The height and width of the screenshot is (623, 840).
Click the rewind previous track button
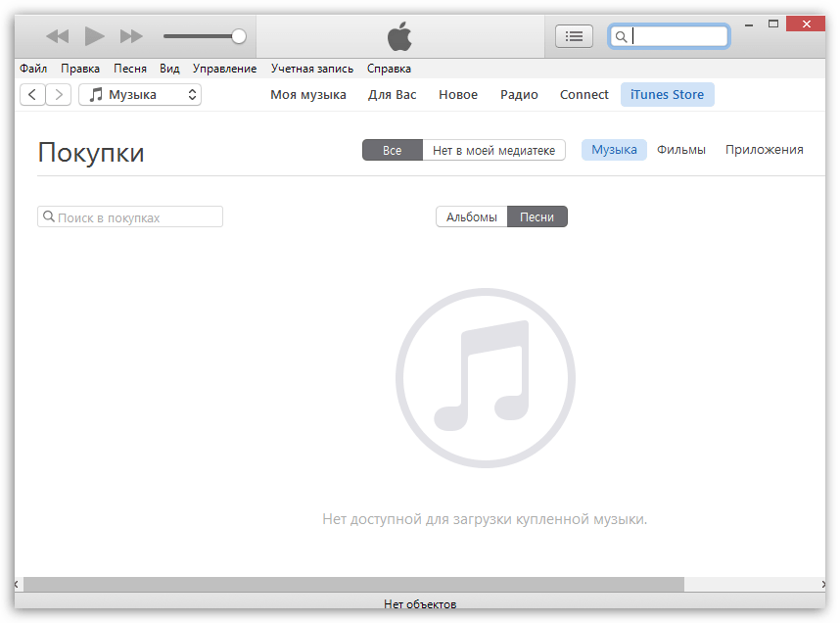tap(58, 36)
